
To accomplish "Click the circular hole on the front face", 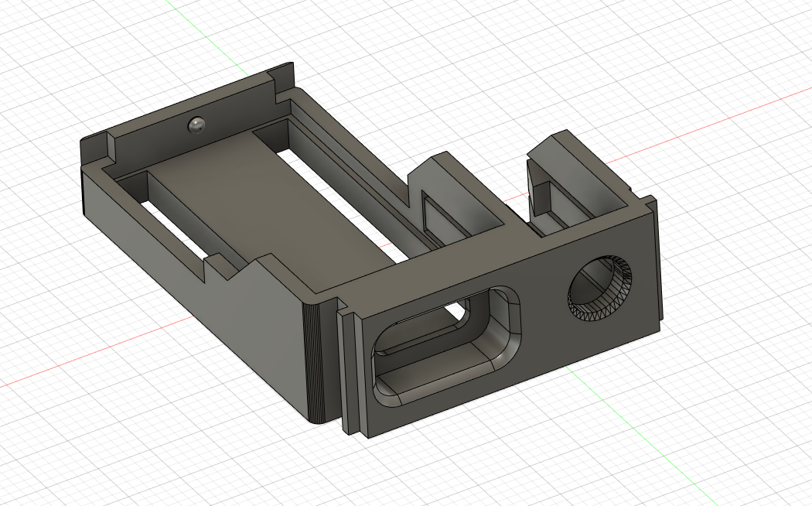I will [600, 288].
